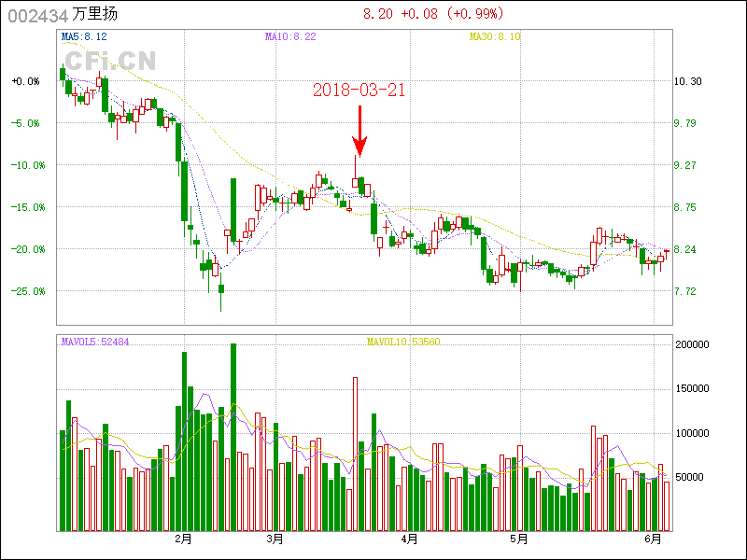This screenshot has height=560, width=747.
Task: Select the 4月 month label on the axis
Action: [x=408, y=539]
